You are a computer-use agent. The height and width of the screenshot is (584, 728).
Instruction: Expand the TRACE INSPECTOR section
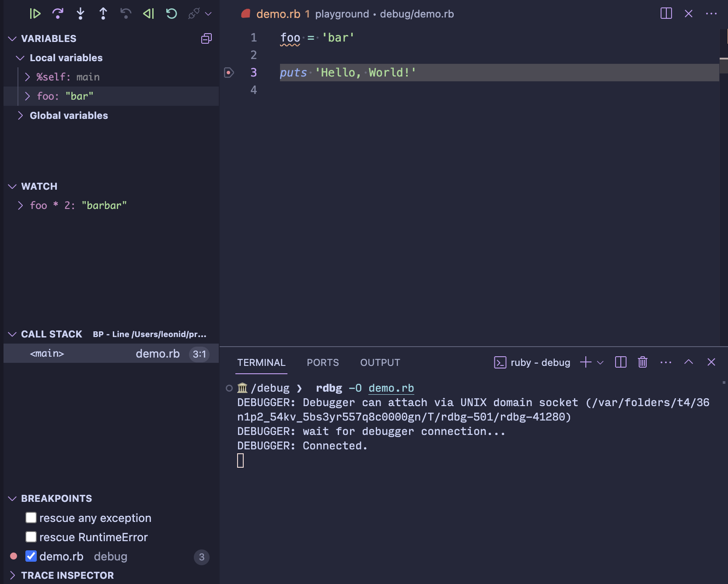pos(12,575)
